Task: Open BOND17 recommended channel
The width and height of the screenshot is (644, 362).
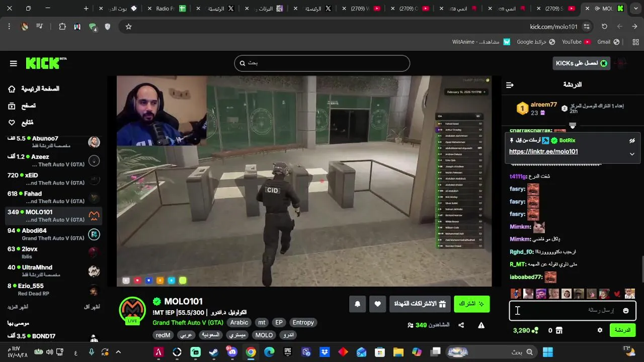Action: click(x=53, y=338)
